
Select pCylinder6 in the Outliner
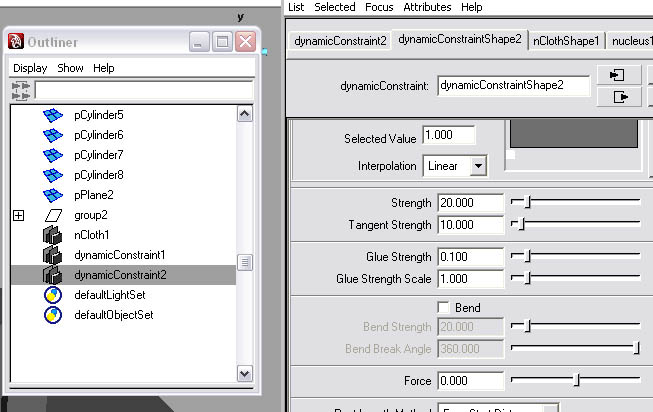coord(99,135)
